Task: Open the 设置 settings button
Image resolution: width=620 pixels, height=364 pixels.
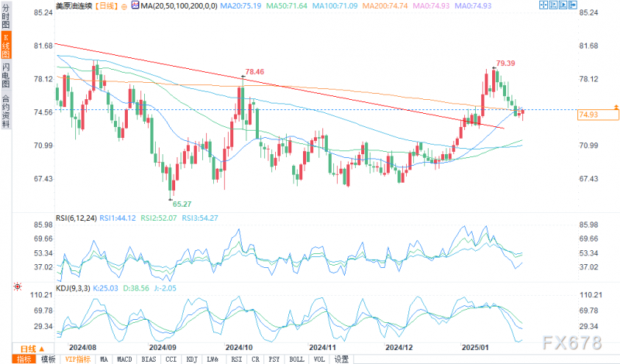Action: tap(341, 359)
